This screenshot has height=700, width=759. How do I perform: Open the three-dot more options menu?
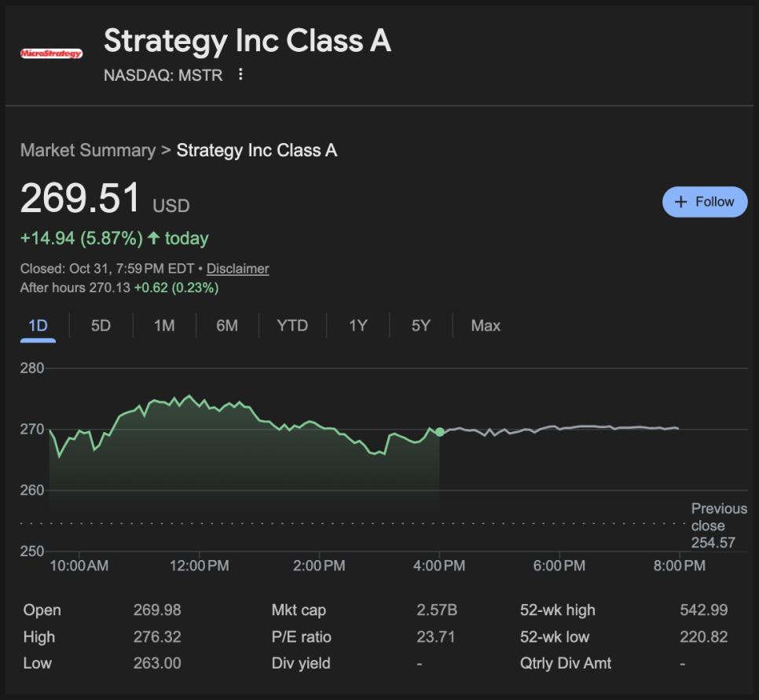(241, 75)
